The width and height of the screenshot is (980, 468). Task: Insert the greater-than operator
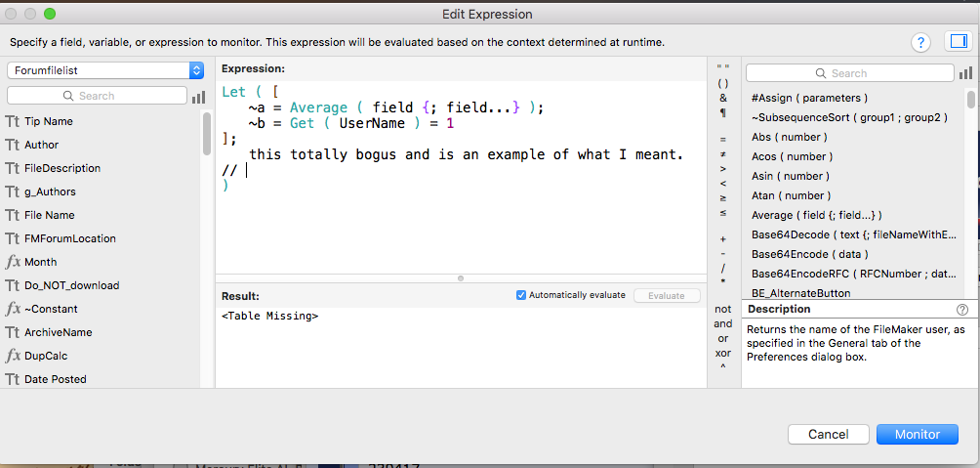[723, 168]
